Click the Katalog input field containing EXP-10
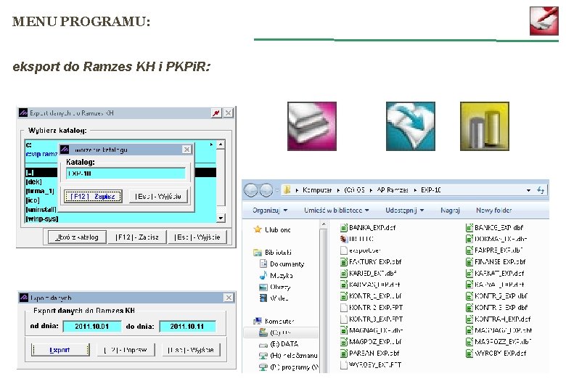The height and width of the screenshot is (392, 566). pos(126,173)
